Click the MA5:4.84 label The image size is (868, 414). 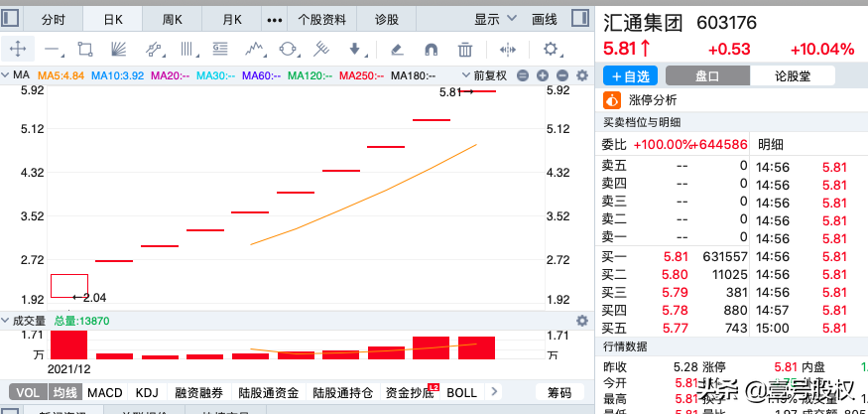point(61,75)
